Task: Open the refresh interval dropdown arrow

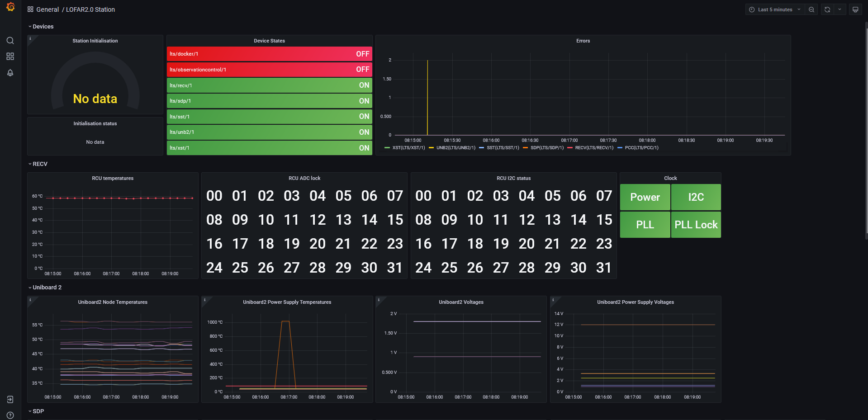Action: pos(840,9)
